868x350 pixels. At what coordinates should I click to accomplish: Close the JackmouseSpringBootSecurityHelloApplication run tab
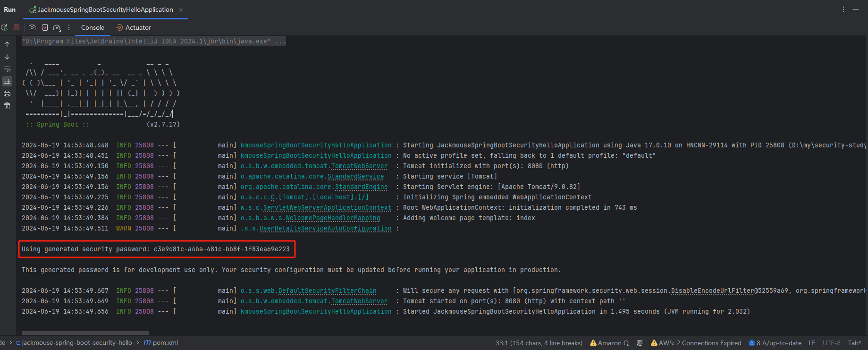coord(181,9)
